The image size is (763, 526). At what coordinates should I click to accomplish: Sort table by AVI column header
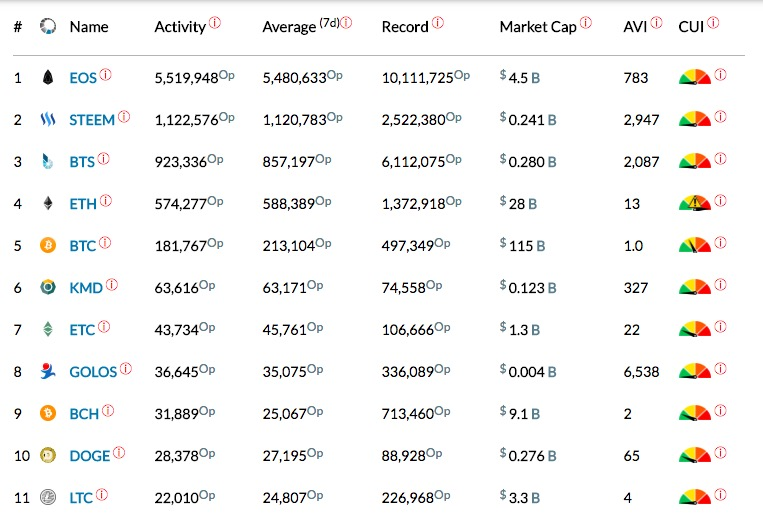coord(635,27)
